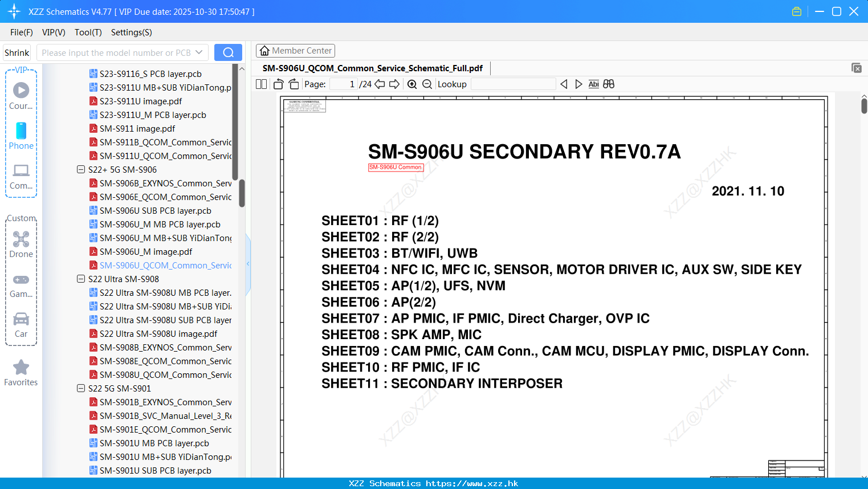Open the Car category
This screenshot has height=489, width=868.
[21, 325]
